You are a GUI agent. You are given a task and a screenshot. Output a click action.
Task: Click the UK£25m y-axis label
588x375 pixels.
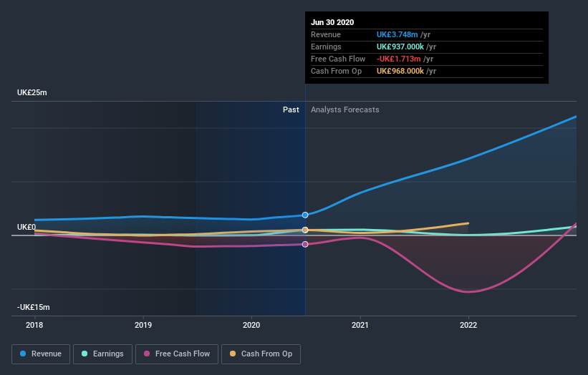[32, 92]
